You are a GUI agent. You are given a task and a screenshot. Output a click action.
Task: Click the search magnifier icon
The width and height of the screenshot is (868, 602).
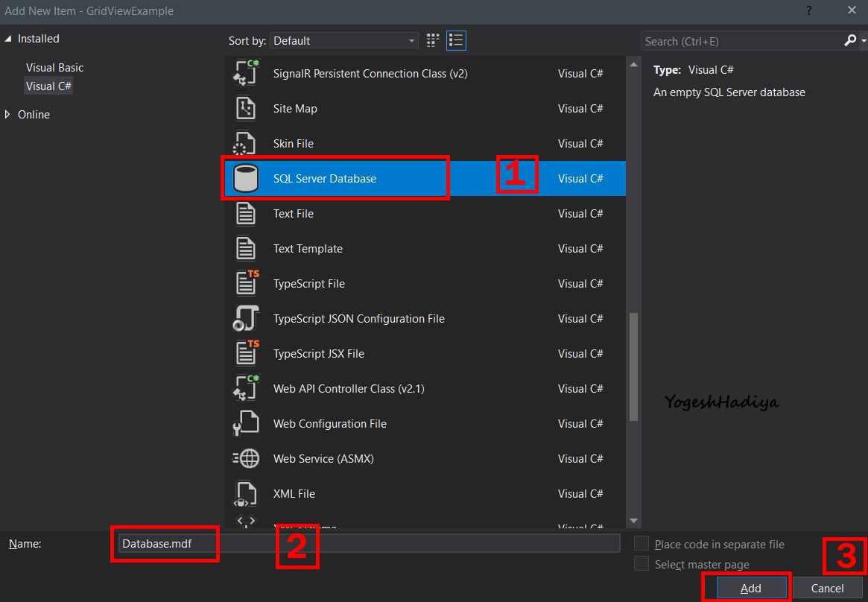pos(849,40)
